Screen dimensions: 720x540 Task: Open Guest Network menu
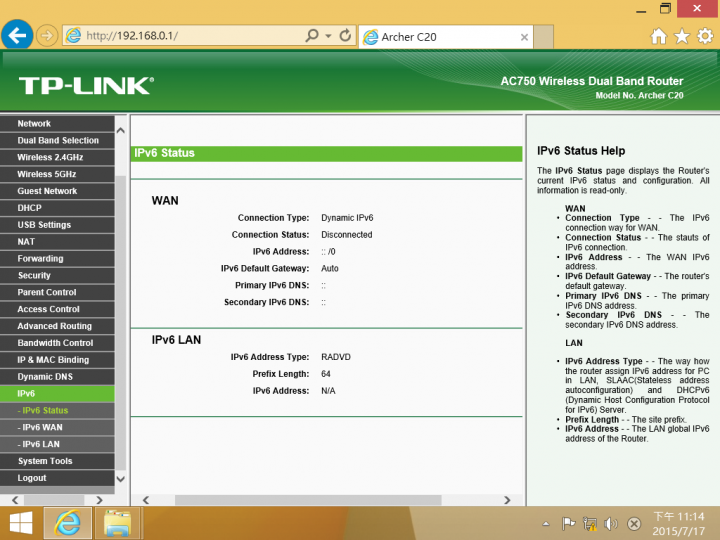coord(57,191)
